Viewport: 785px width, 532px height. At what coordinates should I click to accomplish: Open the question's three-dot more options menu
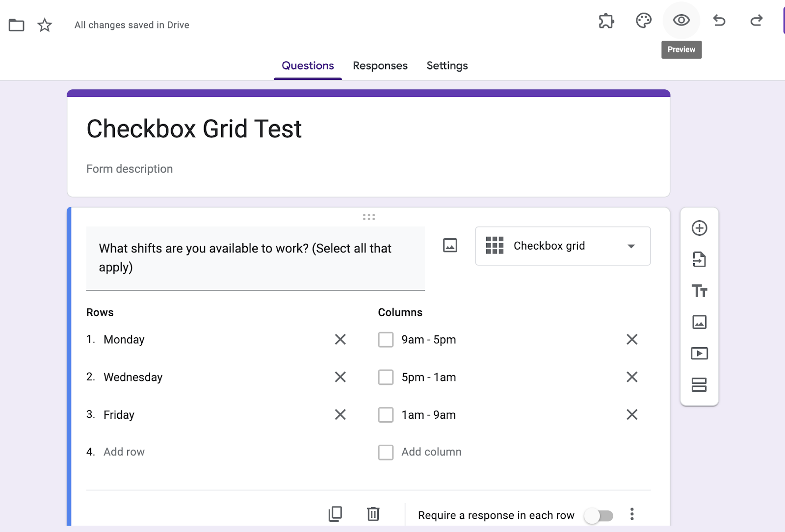tap(632, 514)
